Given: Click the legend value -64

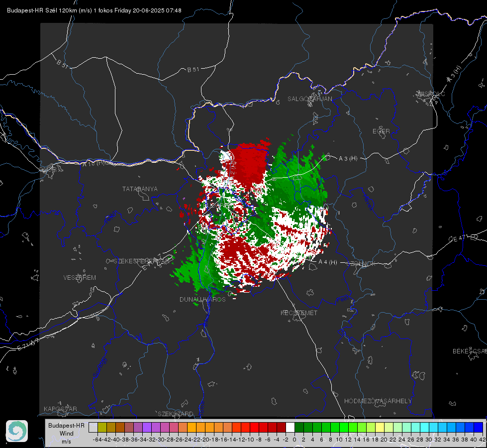Looking at the screenshot, I should [97, 440].
